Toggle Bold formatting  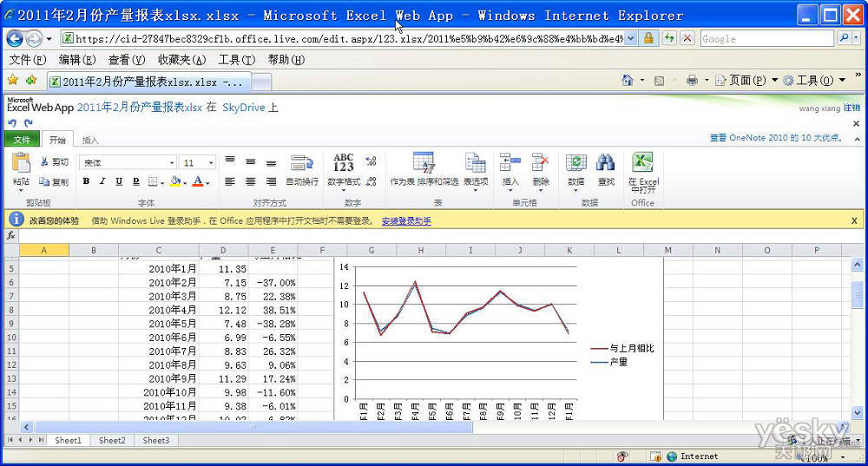click(86, 181)
